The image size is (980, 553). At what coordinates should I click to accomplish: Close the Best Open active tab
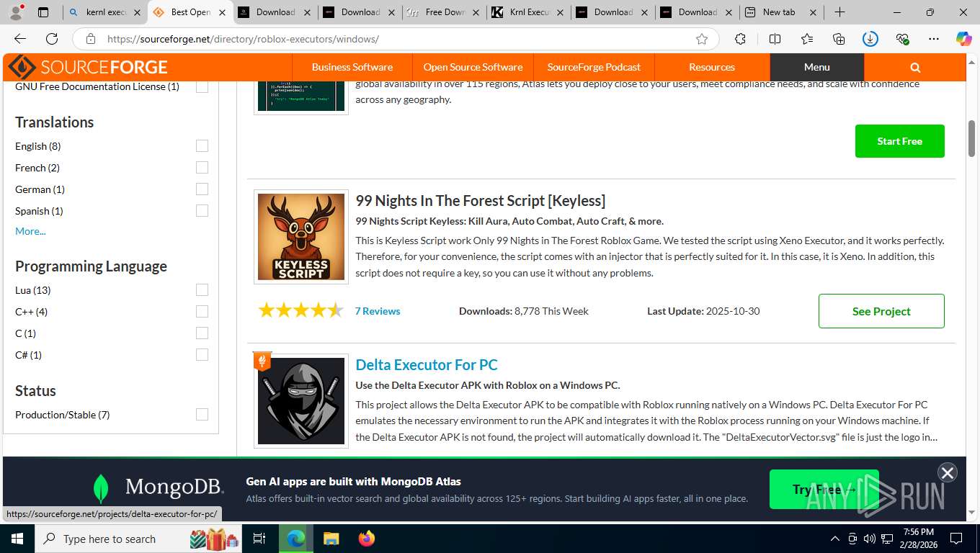pyautogui.click(x=222, y=12)
